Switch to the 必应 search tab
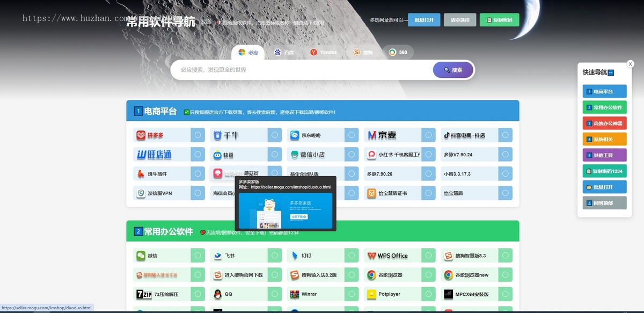Screen dimensions: 644x313 point(248,53)
